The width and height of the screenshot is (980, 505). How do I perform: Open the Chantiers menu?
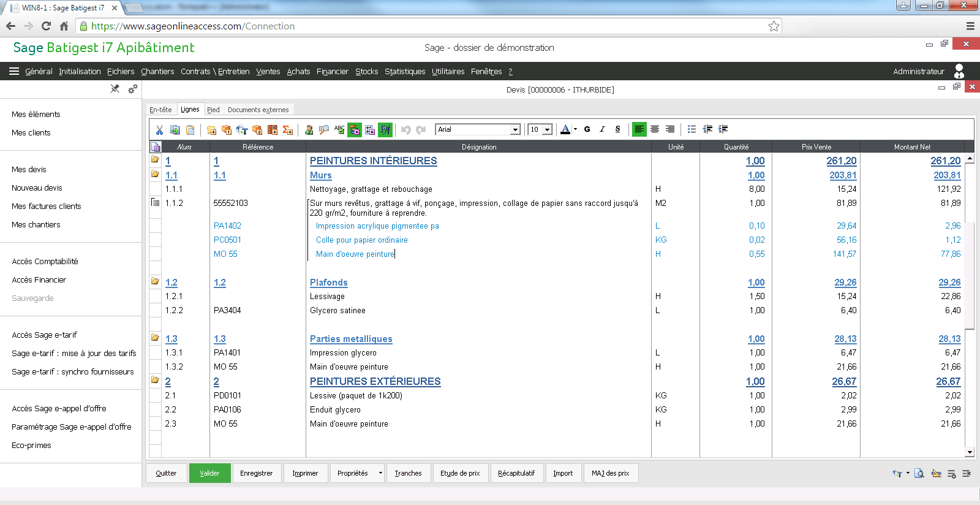157,72
